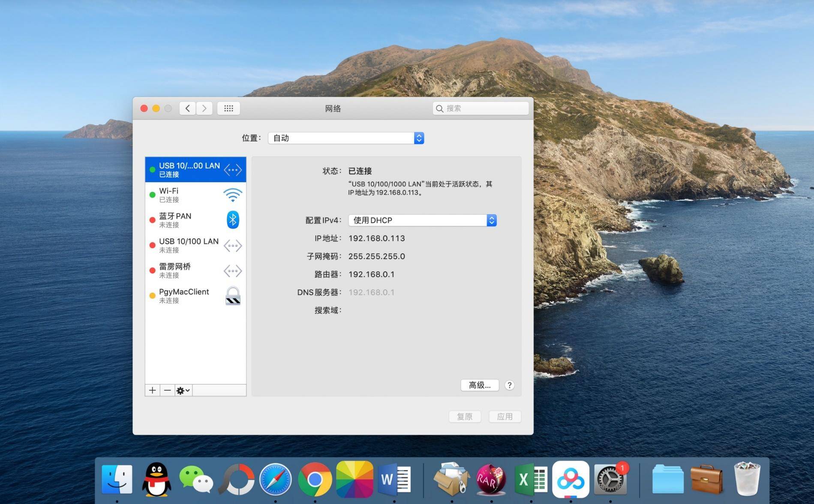Open Microsoft Word from the Dock

(393, 479)
